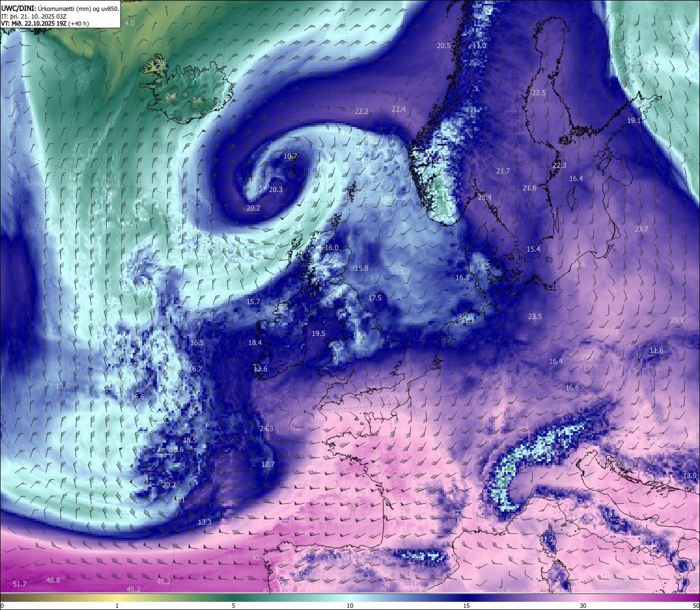Select the 13.6 value over the Atlantic
The width and height of the screenshot is (700, 610).
[62, 386]
